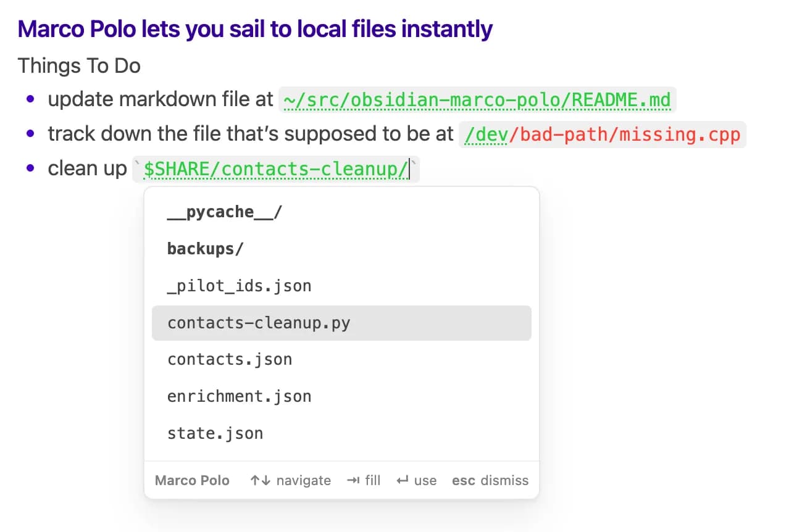Select enrichment.json from the list
The height and width of the screenshot is (532, 789).
pyautogui.click(x=341, y=396)
